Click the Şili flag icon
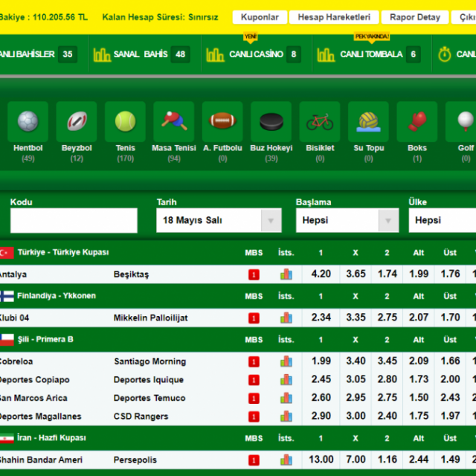Image resolution: width=476 pixels, height=476 pixels. click(7, 340)
